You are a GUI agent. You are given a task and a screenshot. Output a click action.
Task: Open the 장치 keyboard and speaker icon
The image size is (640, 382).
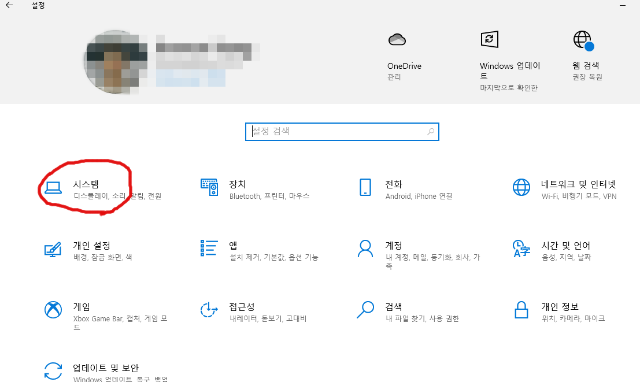coord(209,187)
